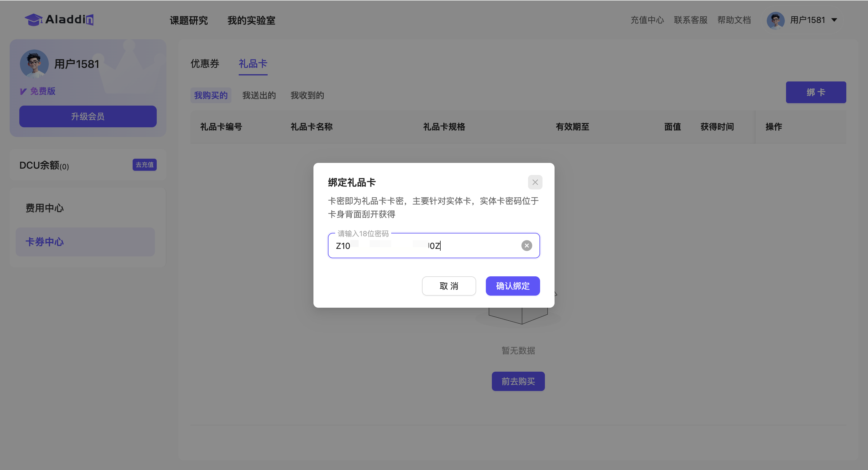Click the 绑卡 button
This screenshot has height=470, width=868.
coord(816,92)
